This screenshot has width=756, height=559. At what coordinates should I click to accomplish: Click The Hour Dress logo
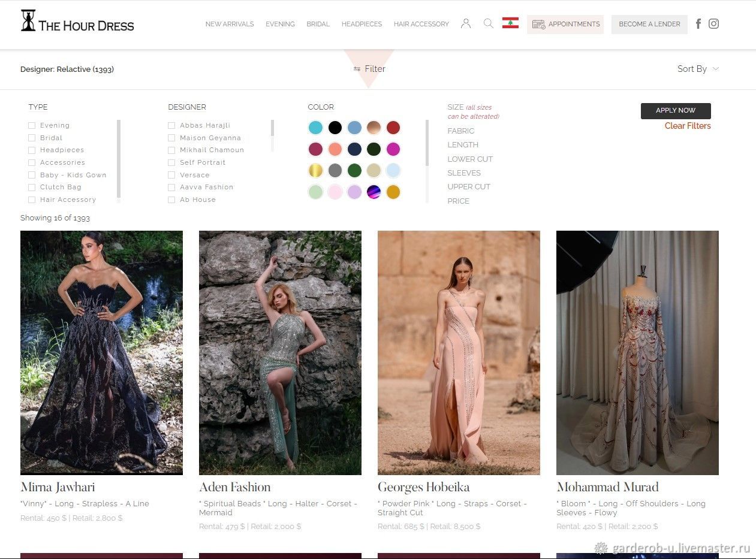tap(77, 20)
